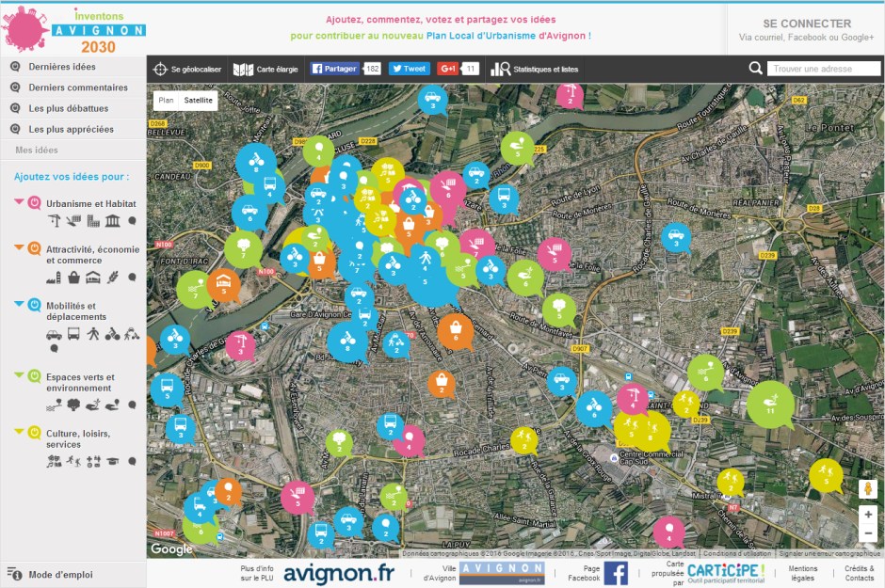Choose the tree icon under Espaces verts

pos(73,405)
